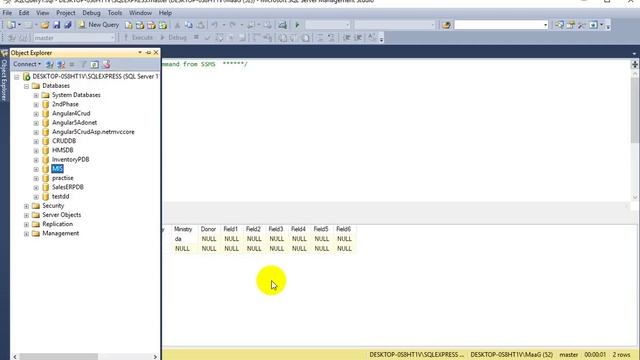This screenshot has width=640, height=360.
Task: Click the vertical Object Explorer side tab
Action: coord(4,76)
